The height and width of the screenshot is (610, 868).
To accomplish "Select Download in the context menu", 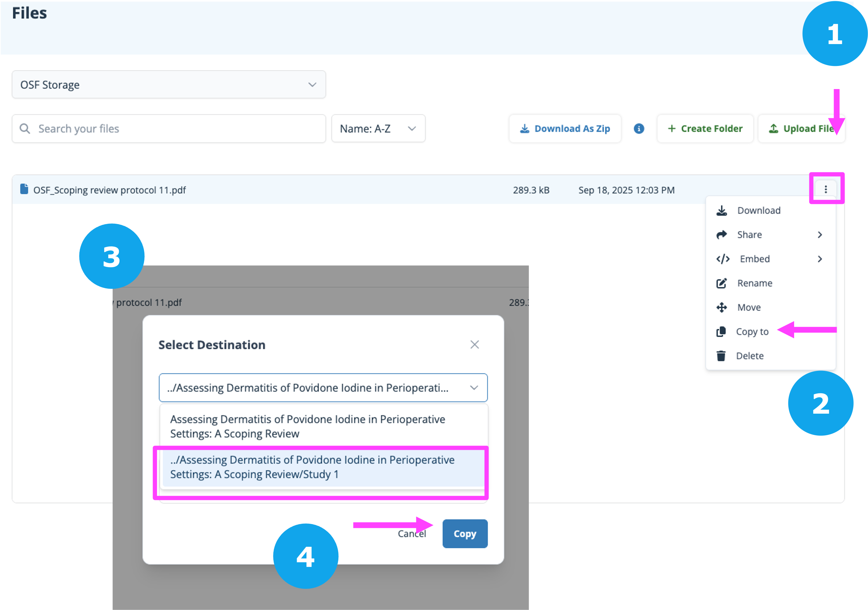I will (758, 211).
